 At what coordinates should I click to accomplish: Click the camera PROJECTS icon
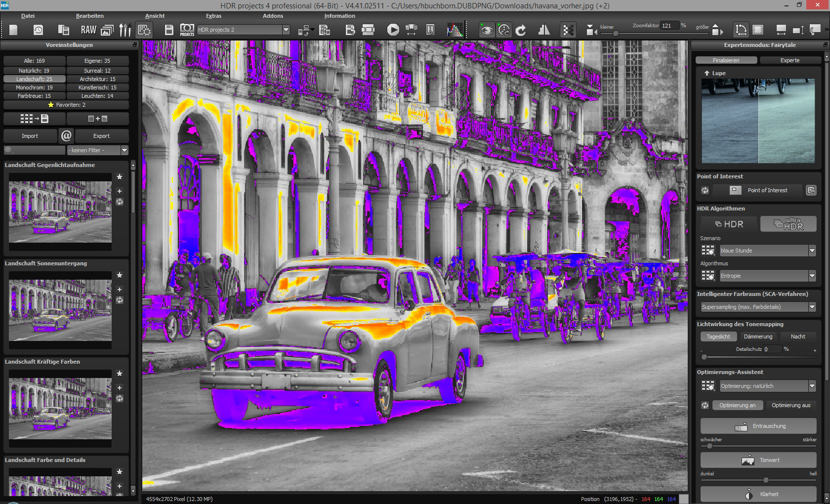click(187, 30)
